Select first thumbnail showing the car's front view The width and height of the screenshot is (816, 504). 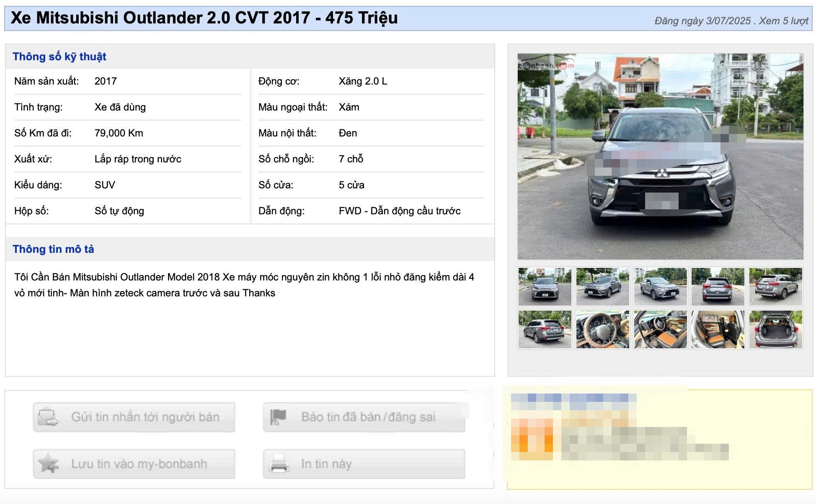click(545, 287)
